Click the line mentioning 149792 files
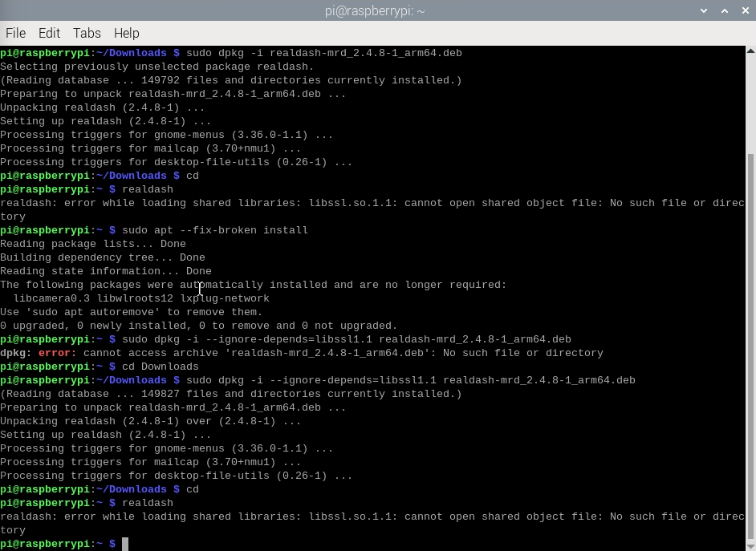This screenshot has height=551, width=756. (x=231, y=80)
